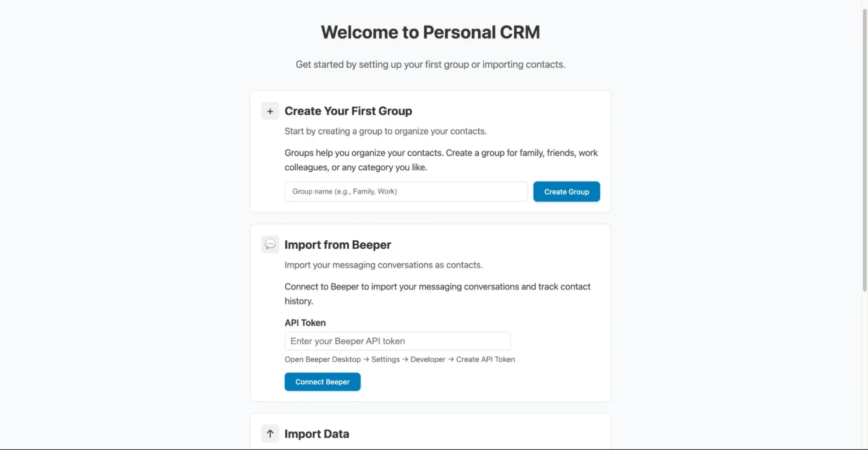Click 'Import your messaging conversations as contacts' text
The image size is (868, 450).
[x=383, y=265]
